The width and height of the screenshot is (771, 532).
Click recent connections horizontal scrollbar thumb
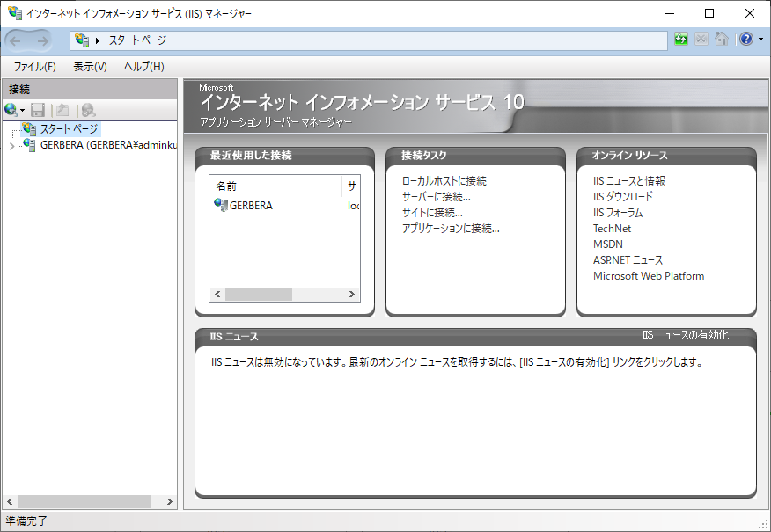pos(259,295)
